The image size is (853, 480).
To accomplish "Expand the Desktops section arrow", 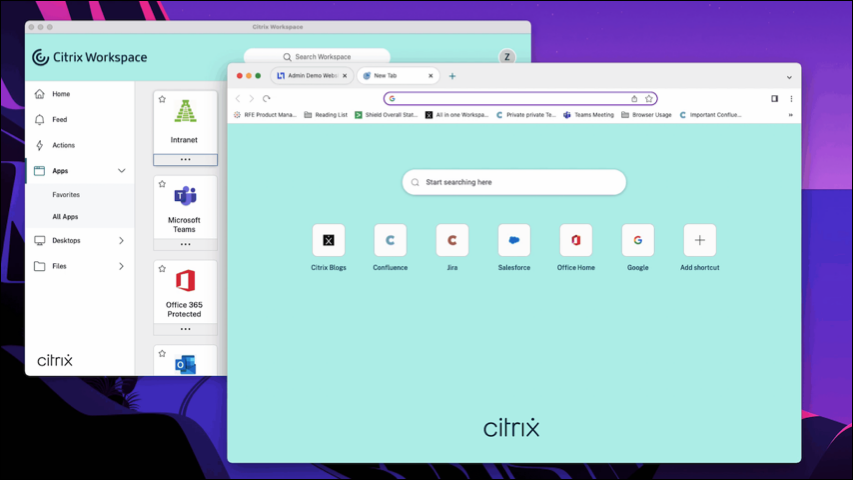I will pos(121,241).
